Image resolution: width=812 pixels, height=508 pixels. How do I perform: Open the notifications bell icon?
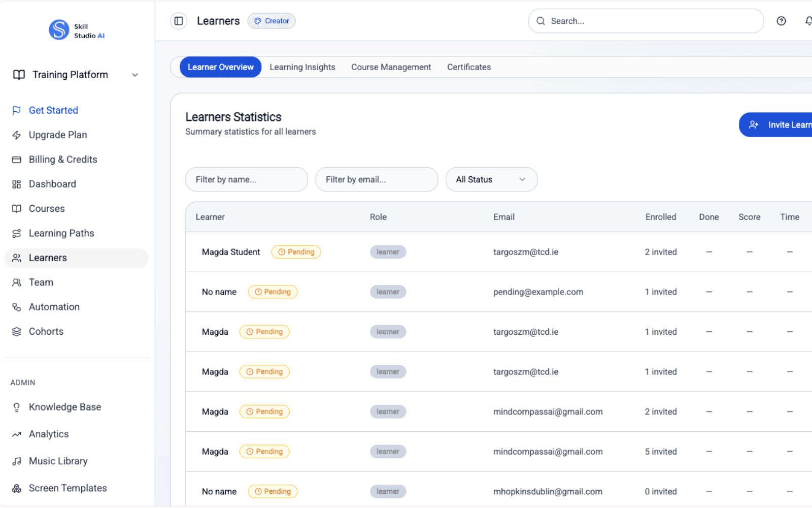tap(808, 21)
